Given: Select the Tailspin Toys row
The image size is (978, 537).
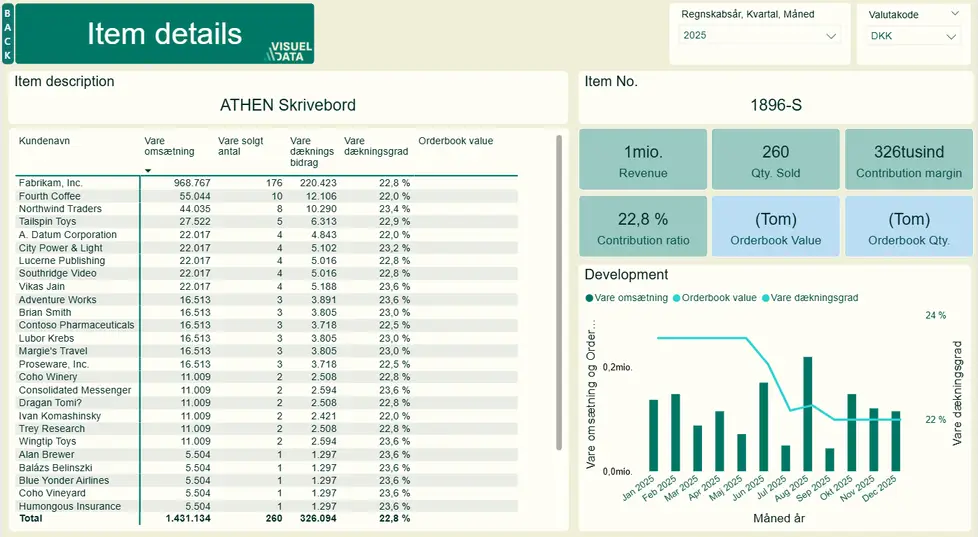Looking at the screenshot, I should pyautogui.click(x=266, y=222).
